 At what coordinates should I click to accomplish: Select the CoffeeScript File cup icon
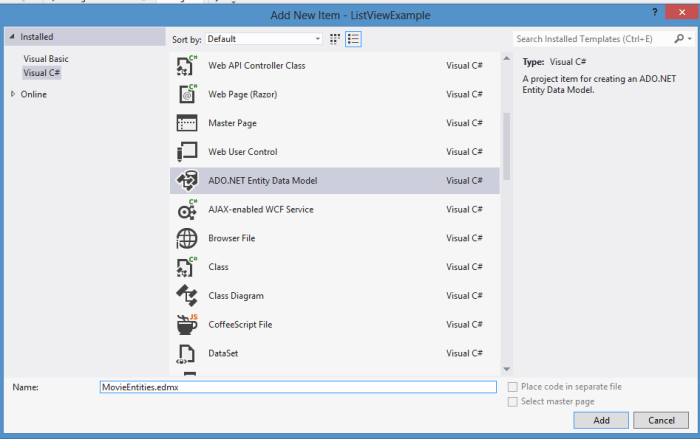[x=186, y=325]
